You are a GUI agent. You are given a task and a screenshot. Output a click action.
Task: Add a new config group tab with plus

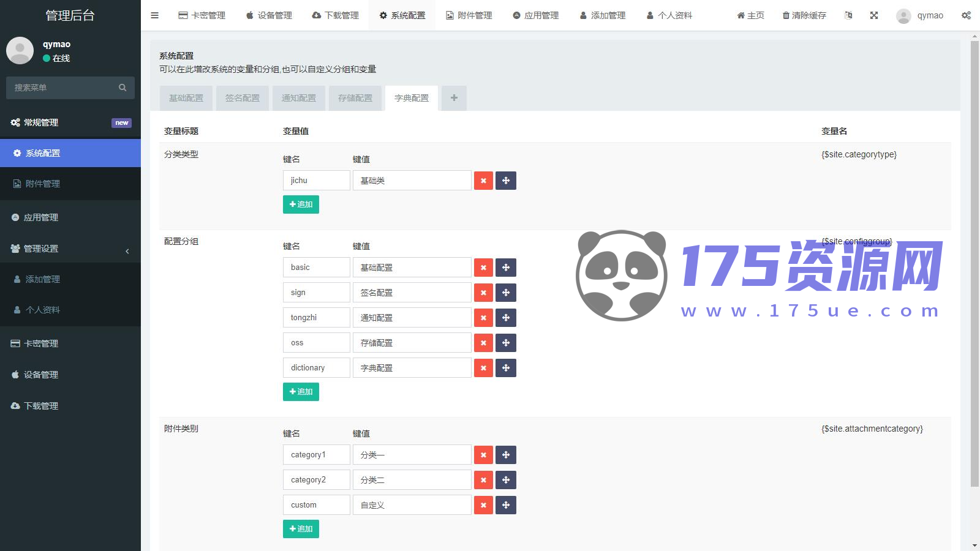[x=454, y=98]
